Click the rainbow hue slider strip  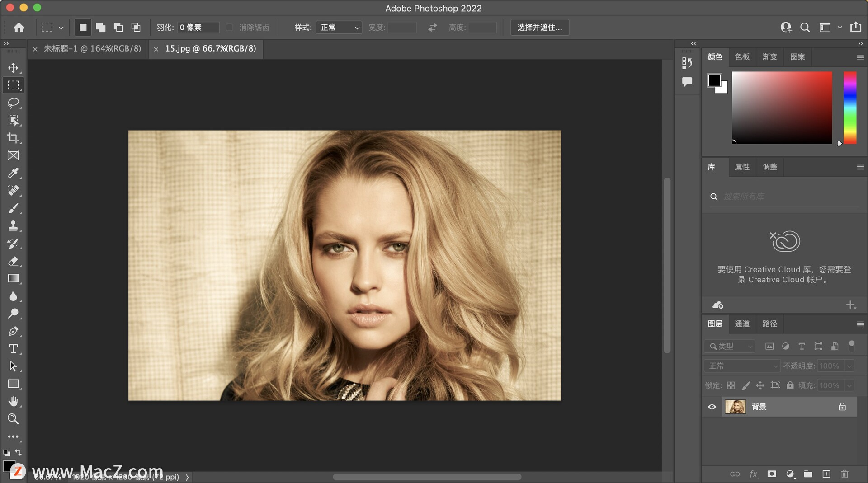click(x=850, y=108)
